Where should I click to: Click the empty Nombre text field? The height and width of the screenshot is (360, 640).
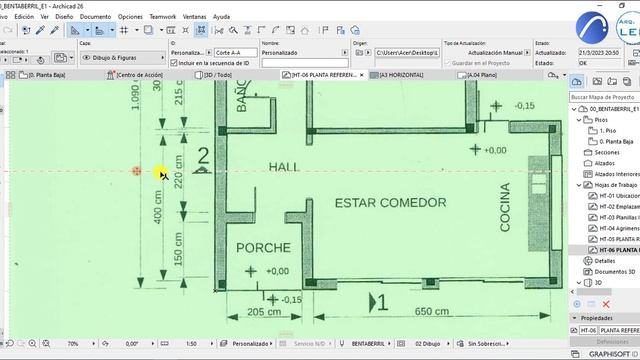(x=305, y=63)
